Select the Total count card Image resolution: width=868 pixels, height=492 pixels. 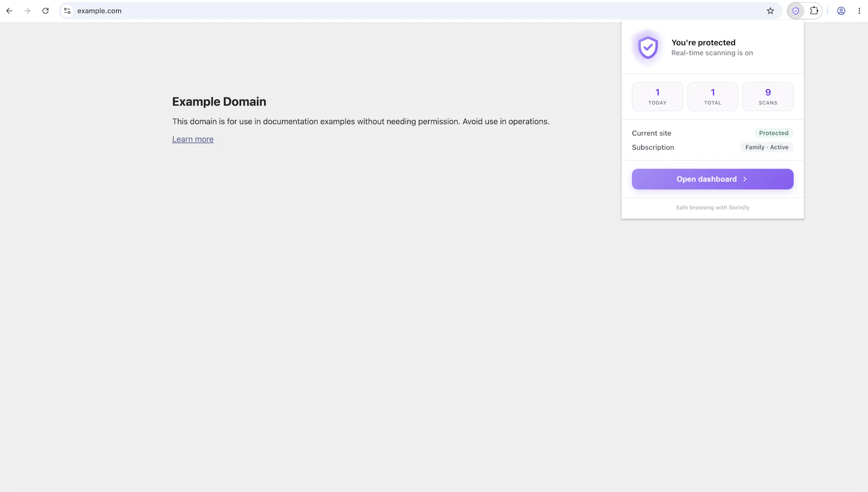click(x=712, y=97)
